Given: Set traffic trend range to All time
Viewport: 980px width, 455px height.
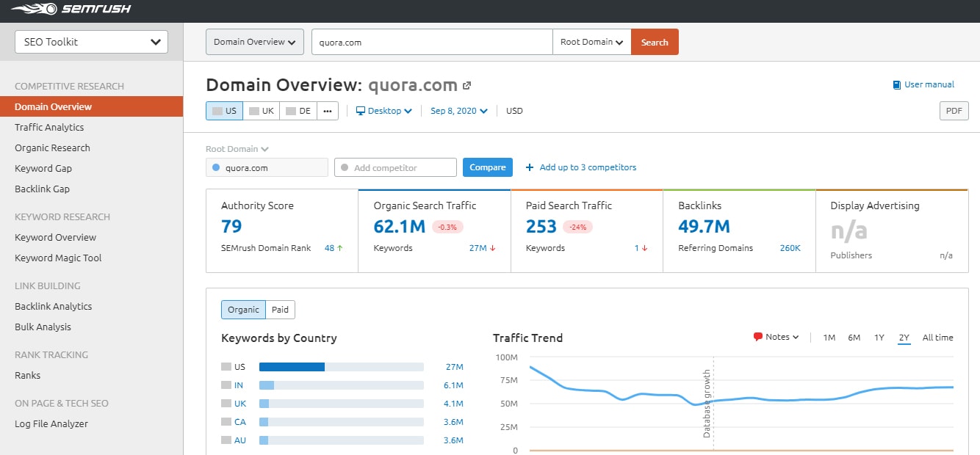Looking at the screenshot, I should 937,338.
